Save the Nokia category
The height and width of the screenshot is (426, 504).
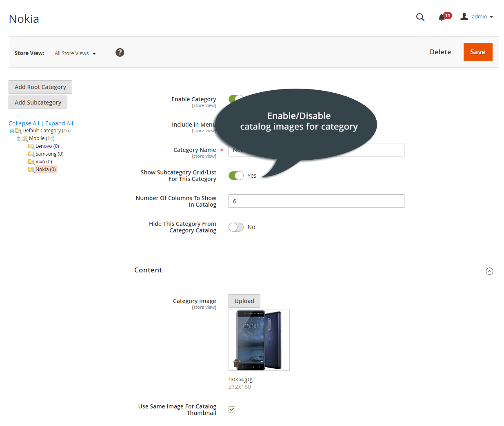[x=477, y=52]
